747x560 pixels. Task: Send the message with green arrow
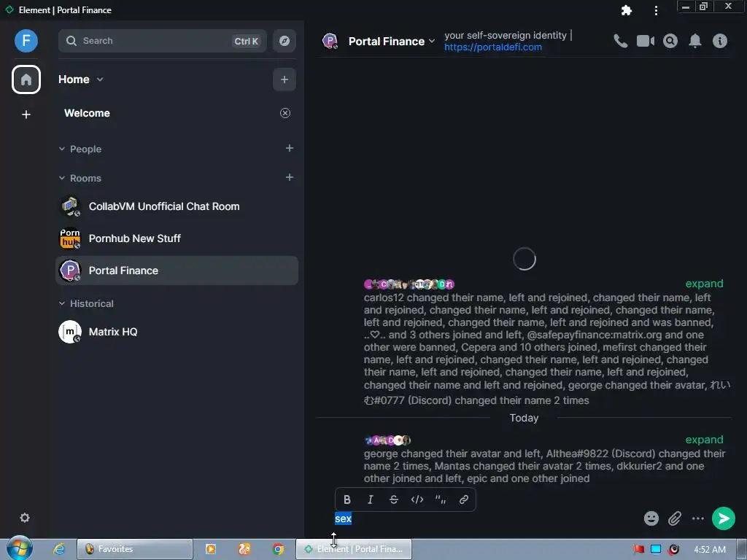point(724,518)
